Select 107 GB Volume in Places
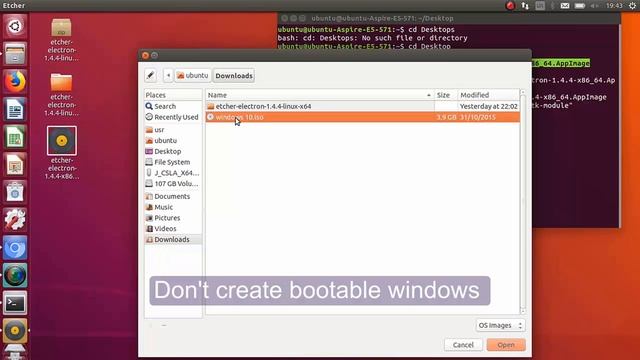Image resolution: width=640 pixels, height=360 pixels. [x=173, y=184]
